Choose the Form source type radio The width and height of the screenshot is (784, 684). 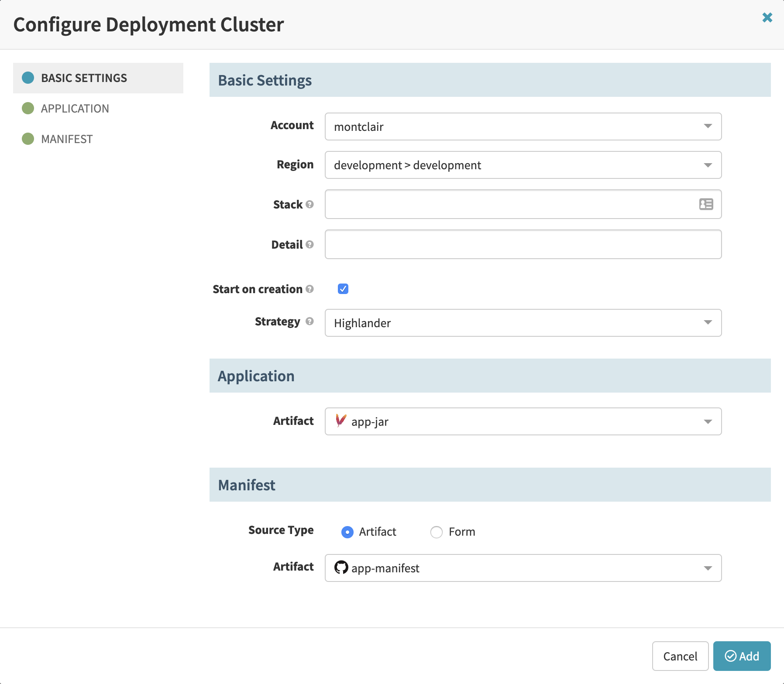tap(437, 532)
